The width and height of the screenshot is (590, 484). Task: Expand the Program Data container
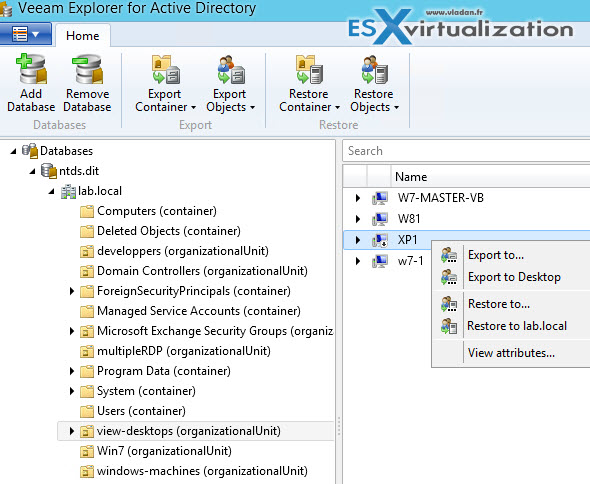(71, 371)
